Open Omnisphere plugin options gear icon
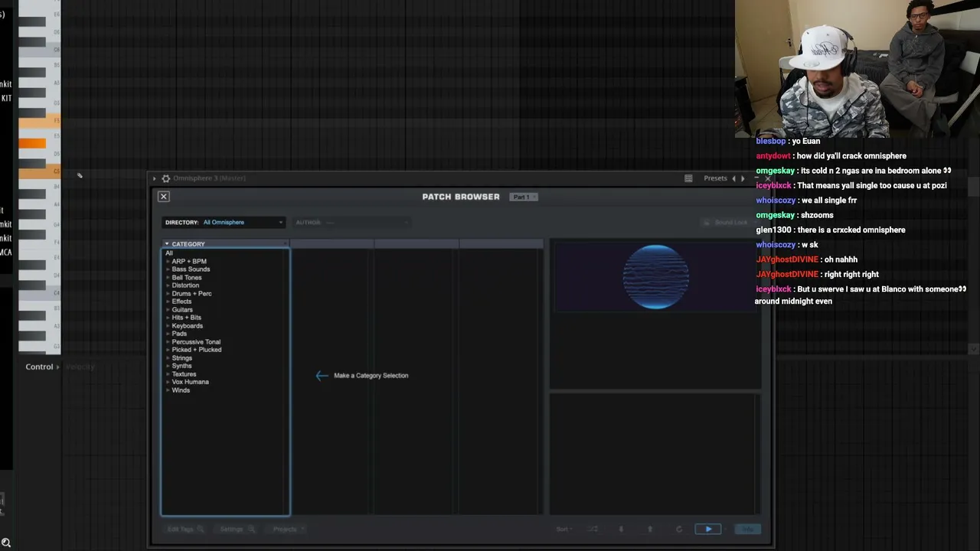The height and width of the screenshot is (551, 980). 165,178
